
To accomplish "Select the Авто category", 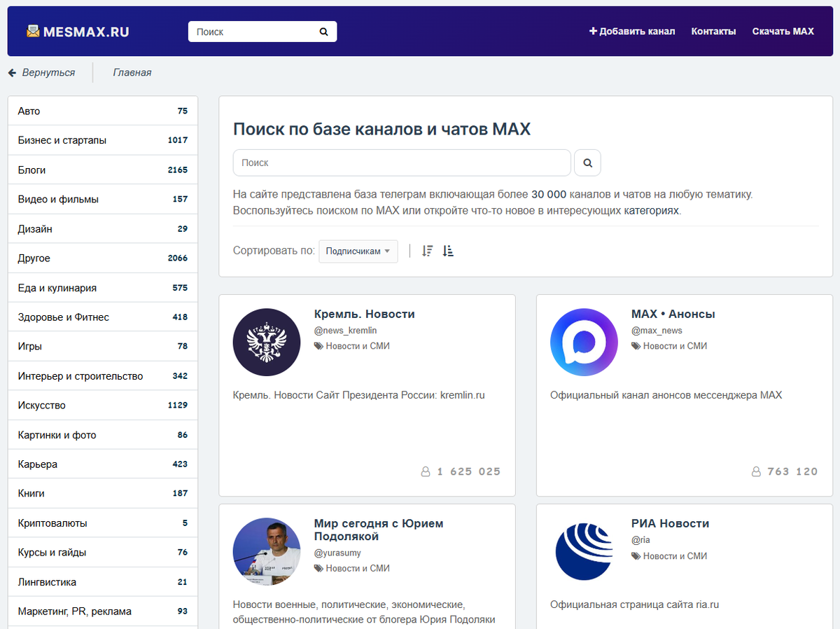I will [103, 111].
